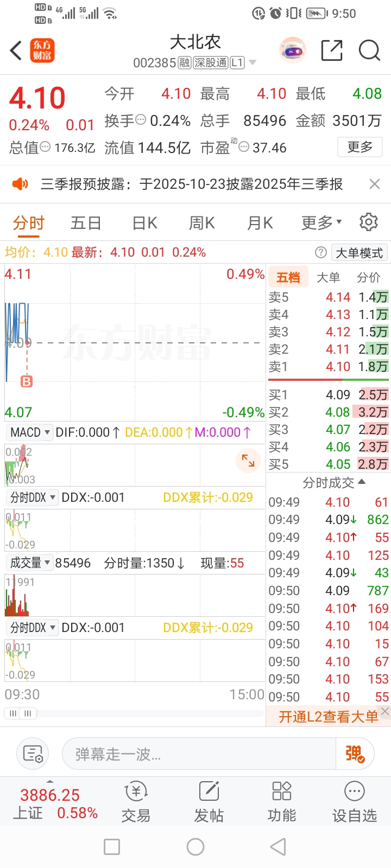Tap the 买5 4.05 order row
The width and height of the screenshot is (391, 868).
point(329,464)
